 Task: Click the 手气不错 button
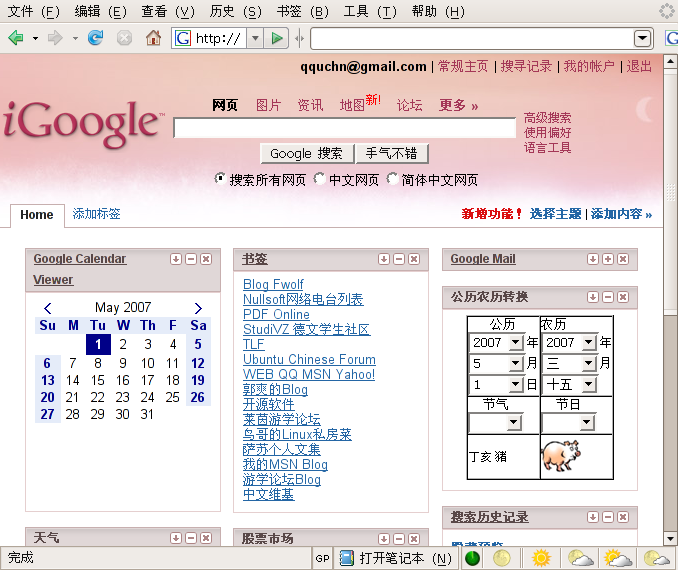391,154
